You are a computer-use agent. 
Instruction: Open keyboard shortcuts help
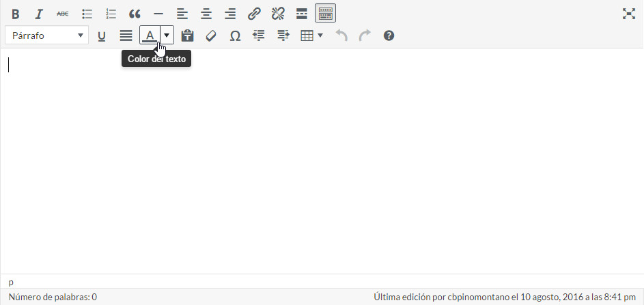389,35
